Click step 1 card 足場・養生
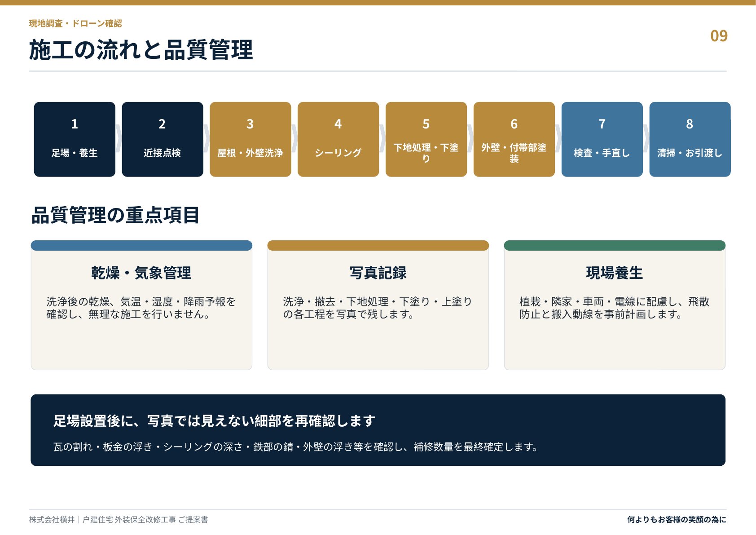The height and width of the screenshot is (535, 756). pos(75,139)
